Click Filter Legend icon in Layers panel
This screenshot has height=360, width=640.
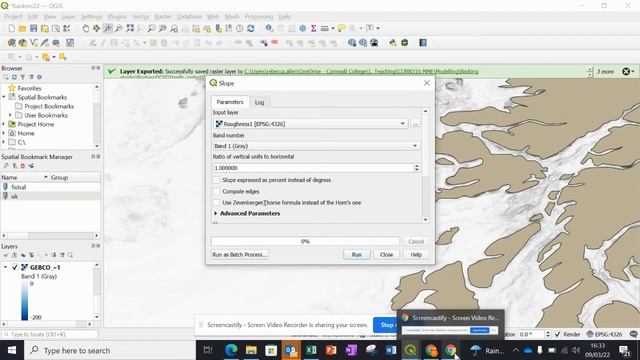31,255
